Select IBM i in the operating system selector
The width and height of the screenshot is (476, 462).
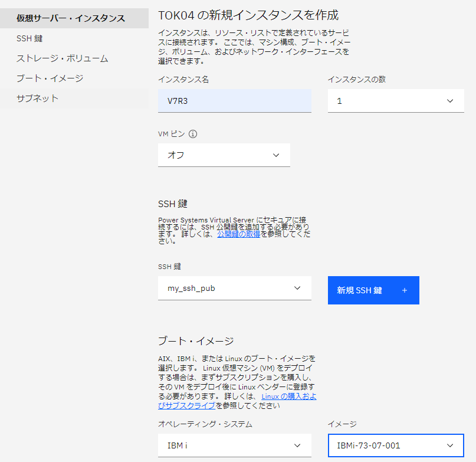point(234,445)
